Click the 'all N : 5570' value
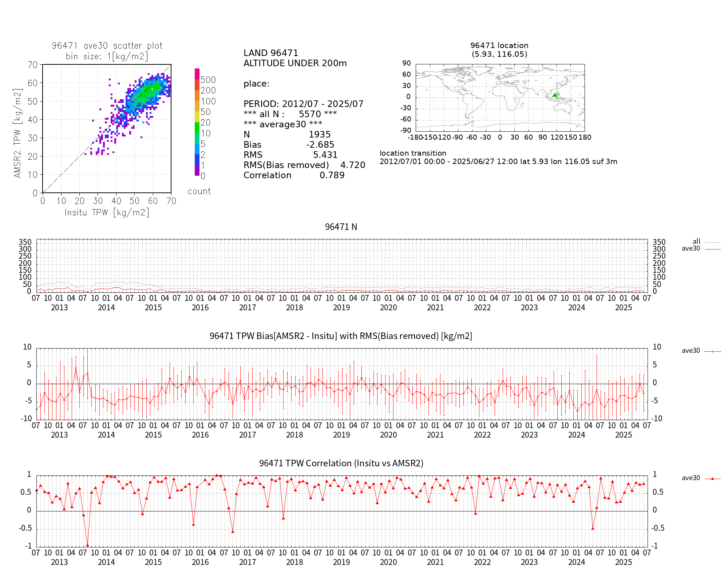728x582 pixels. pos(290,114)
